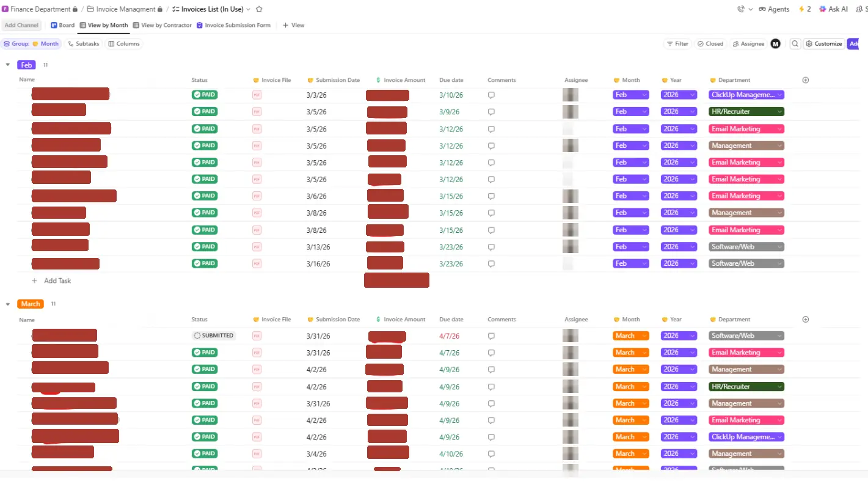Open the PDF file in the SUBMITTED row
The width and height of the screenshot is (868, 484).
click(x=257, y=336)
